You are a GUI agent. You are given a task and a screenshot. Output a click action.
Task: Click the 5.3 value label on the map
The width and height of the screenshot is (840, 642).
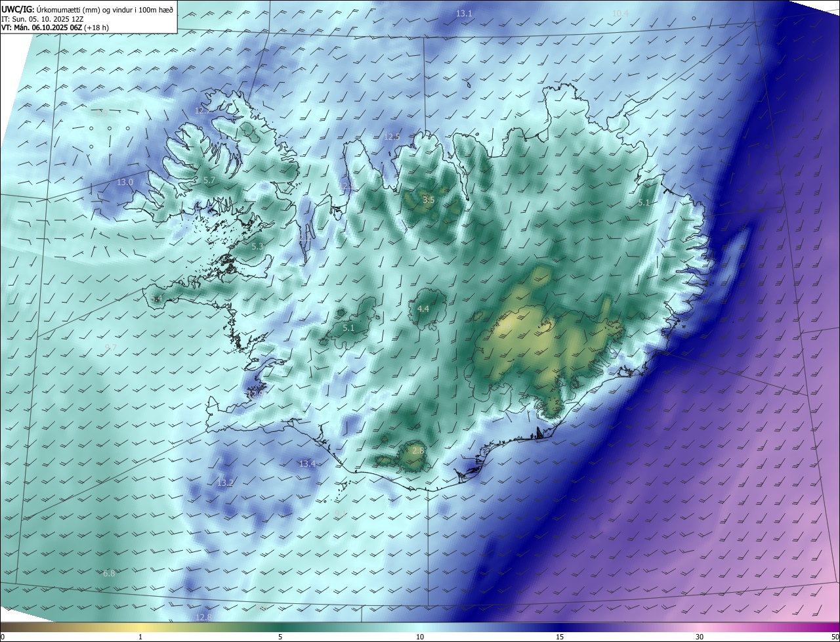click(257, 247)
